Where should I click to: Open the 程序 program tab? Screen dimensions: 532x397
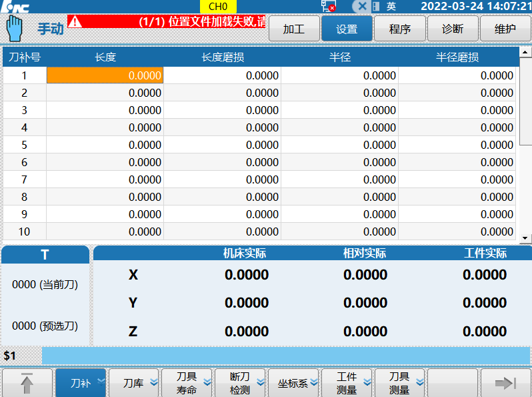[399, 29]
